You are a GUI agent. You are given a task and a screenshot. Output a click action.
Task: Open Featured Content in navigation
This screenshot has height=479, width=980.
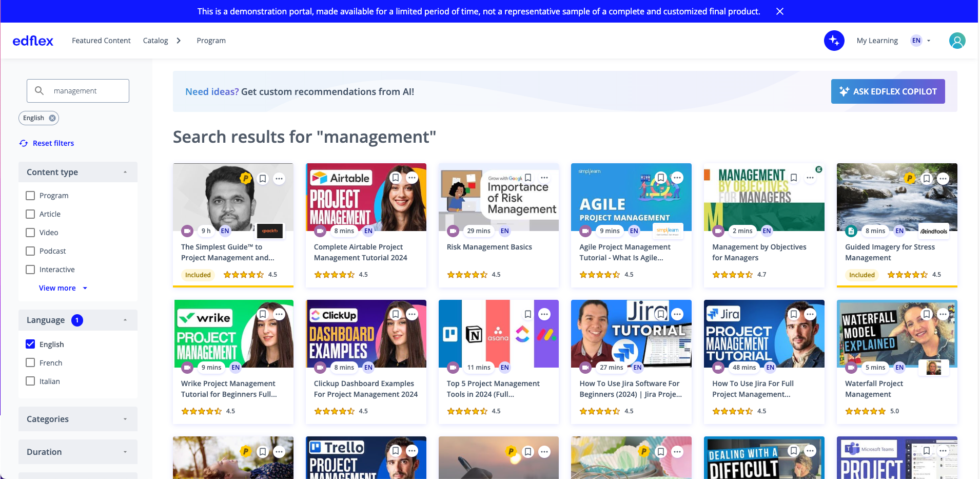101,41
